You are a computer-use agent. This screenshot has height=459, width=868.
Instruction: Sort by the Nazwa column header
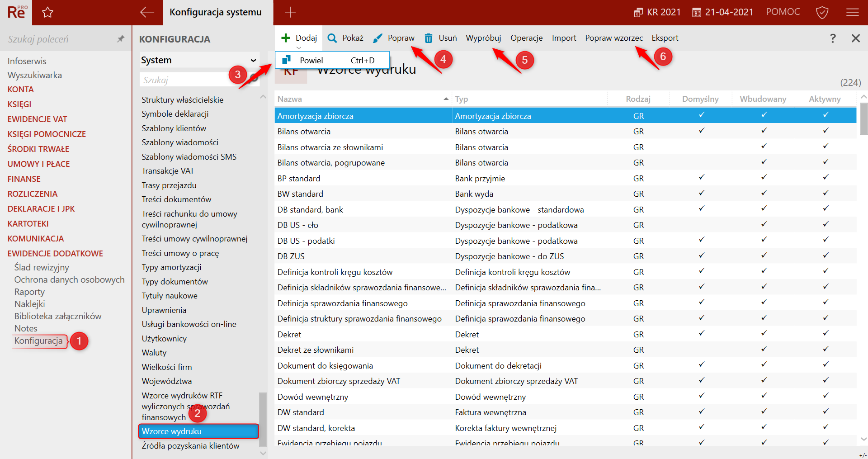(x=363, y=99)
